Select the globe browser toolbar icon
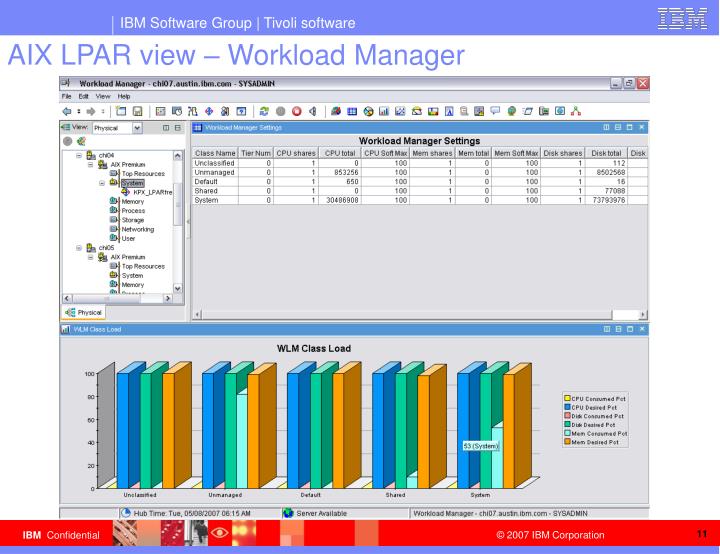This screenshot has height=554, width=720. point(512,111)
